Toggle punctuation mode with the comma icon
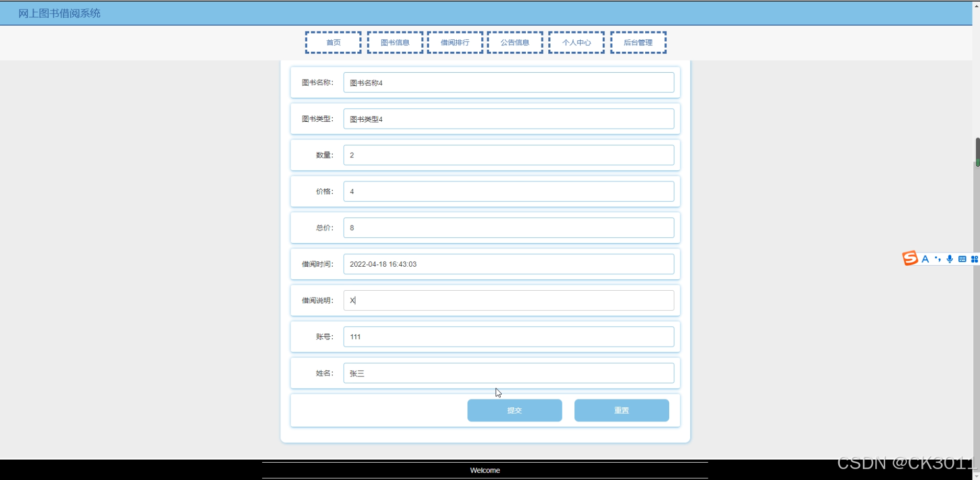The width and height of the screenshot is (980, 480). pyautogui.click(x=937, y=258)
